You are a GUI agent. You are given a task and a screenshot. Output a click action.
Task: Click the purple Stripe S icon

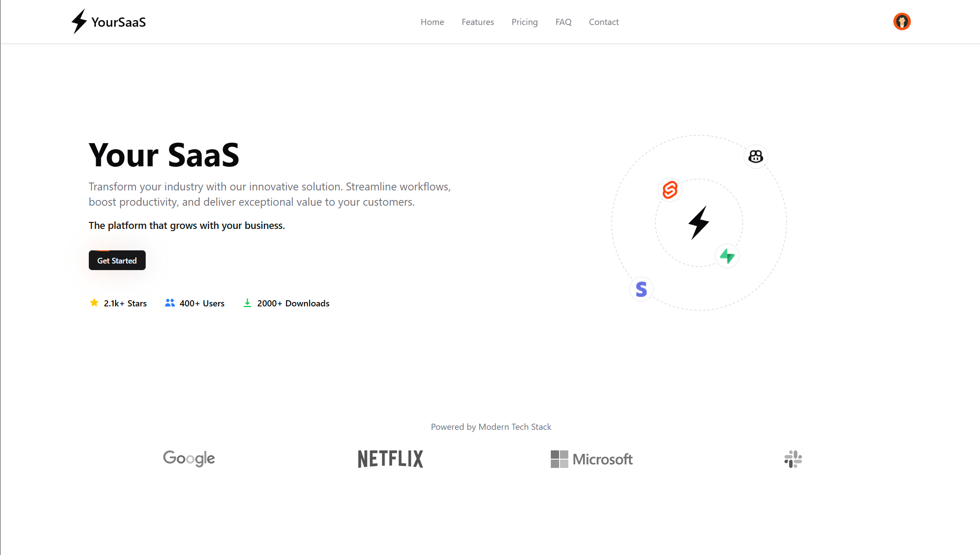click(x=641, y=289)
